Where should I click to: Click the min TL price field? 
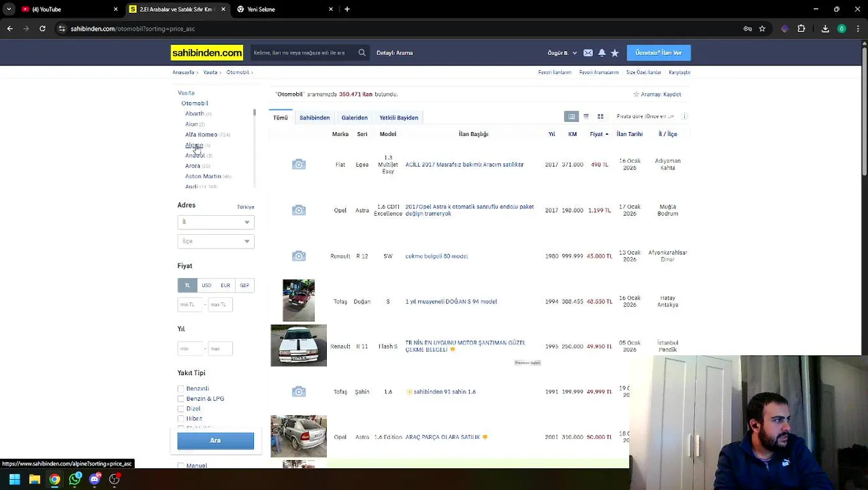coord(190,304)
